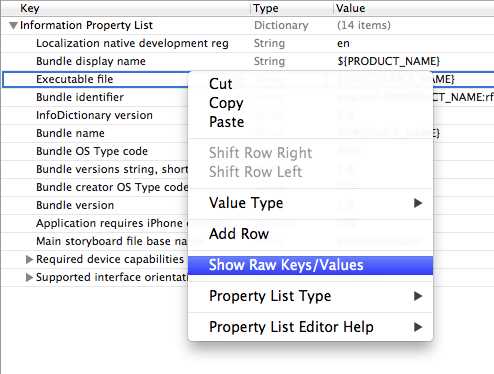Open the Property List Type submenu arrow
This screenshot has height=374, width=494.
tap(418, 296)
